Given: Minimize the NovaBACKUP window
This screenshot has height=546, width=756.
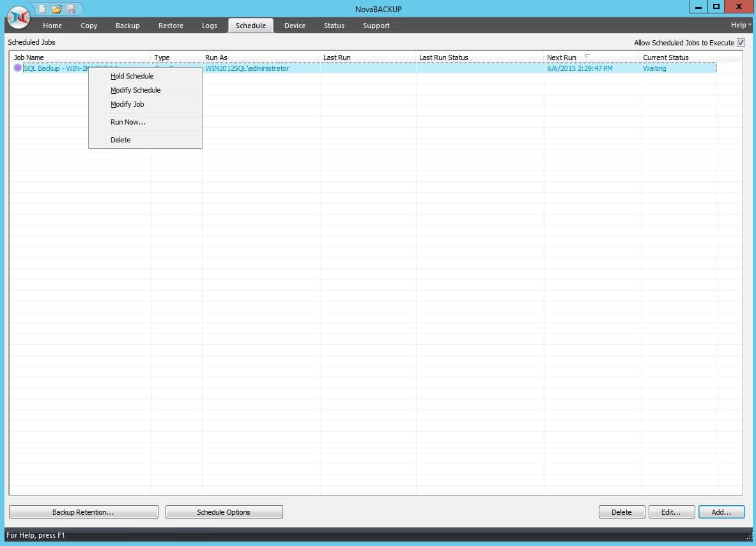Looking at the screenshot, I should coord(698,7).
